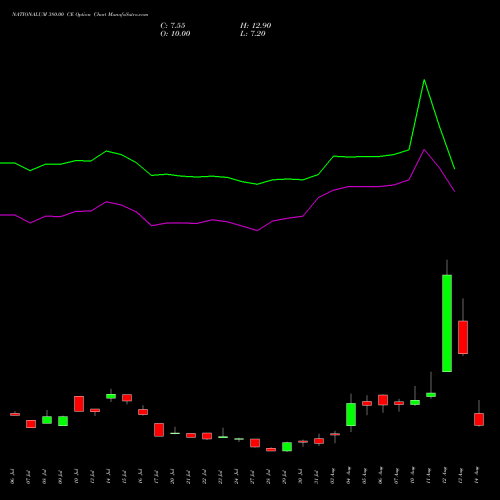Screen dimensions: 500x500
Task: Select the large red candlestick for 13 Aug
Action: coord(463,337)
